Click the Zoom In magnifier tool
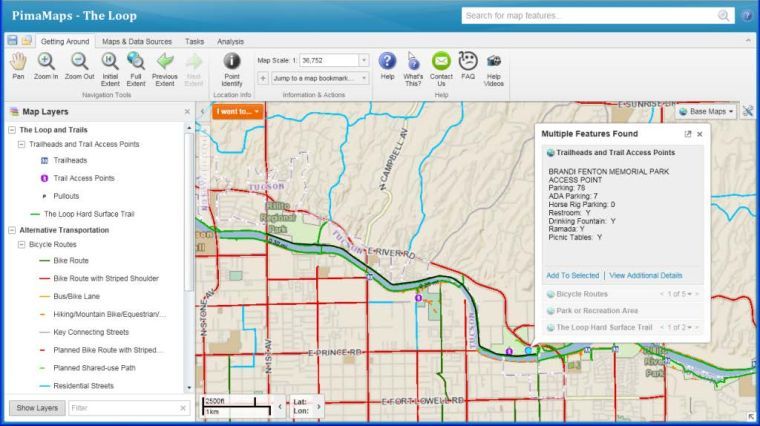Image resolution: width=760 pixels, height=426 pixels. click(46, 65)
